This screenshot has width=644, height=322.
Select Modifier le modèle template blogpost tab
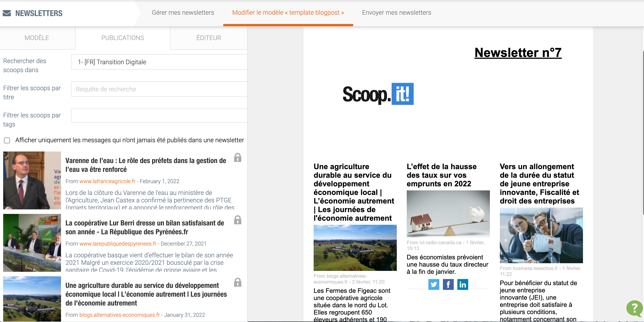(288, 12)
